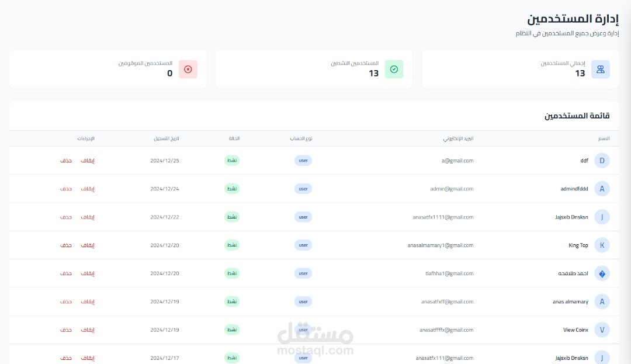The width and height of the screenshot is (631, 364).
Task: Delete (حذف) the anas almamary account
Action: [66, 301]
